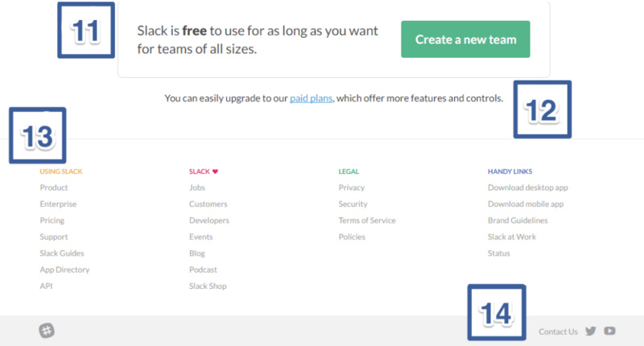Check the Status link

pos(499,253)
